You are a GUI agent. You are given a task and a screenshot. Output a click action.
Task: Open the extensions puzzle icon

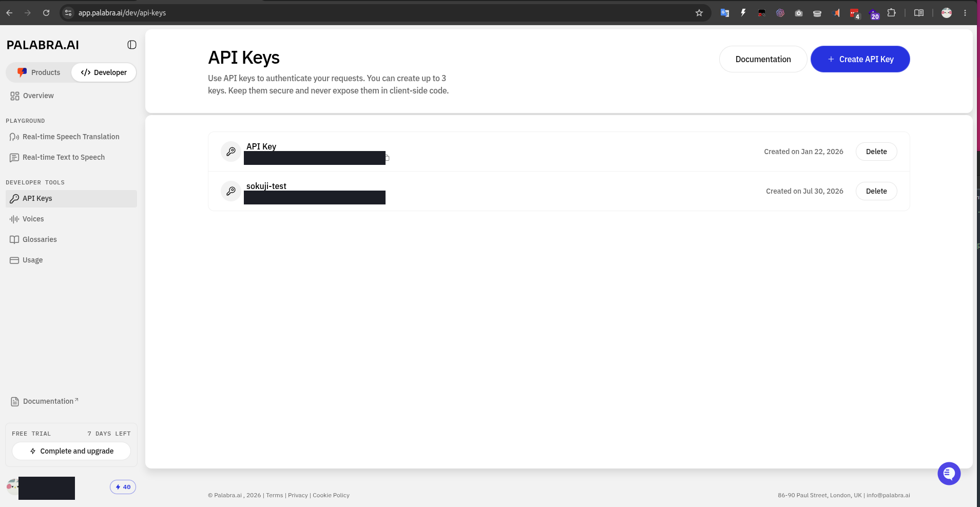[x=892, y=13]
